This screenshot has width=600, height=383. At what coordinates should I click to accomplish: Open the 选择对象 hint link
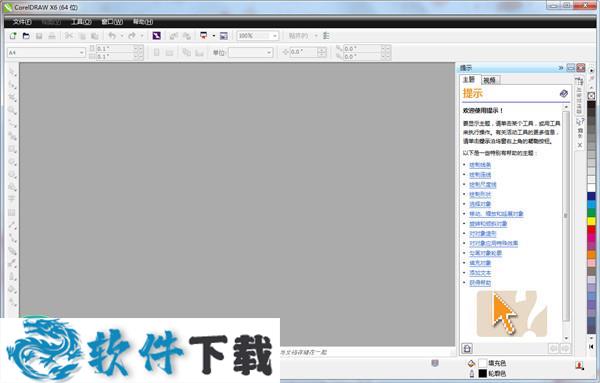pyautogui.click(x=480, y=204)
